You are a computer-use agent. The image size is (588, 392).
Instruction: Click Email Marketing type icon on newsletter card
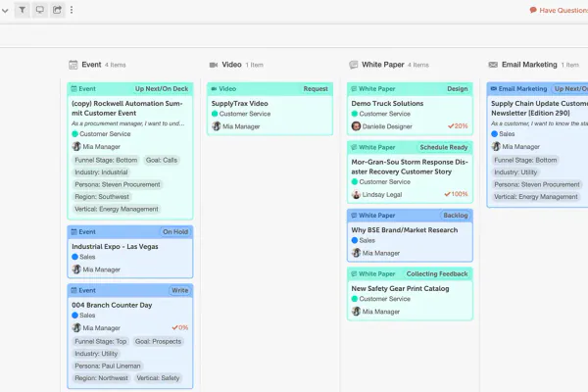[x=494, y=89]
